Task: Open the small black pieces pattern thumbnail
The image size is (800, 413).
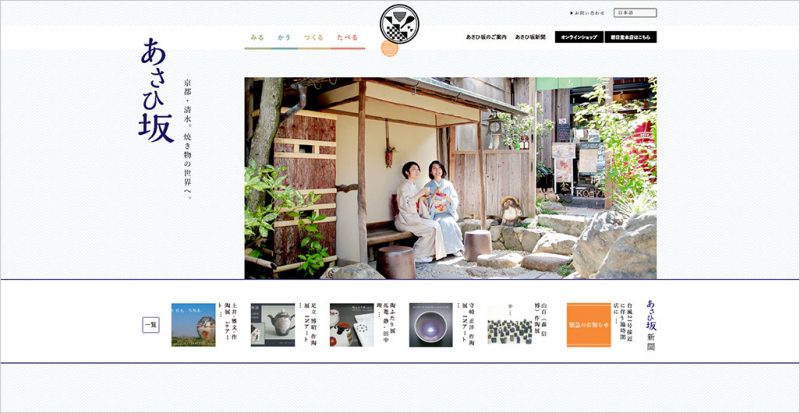Action: coord(509,324)
